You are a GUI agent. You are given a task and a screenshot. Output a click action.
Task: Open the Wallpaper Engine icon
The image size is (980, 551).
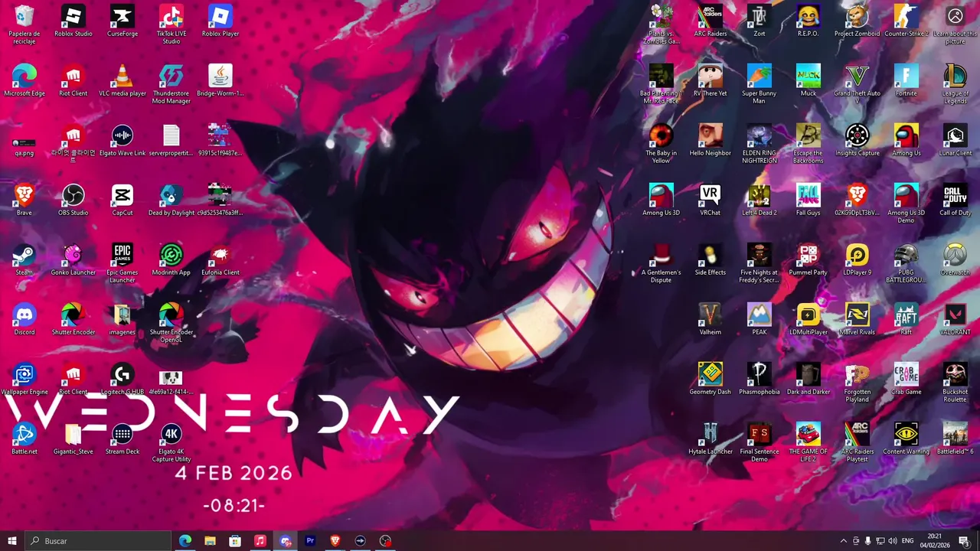coord(24,380)
